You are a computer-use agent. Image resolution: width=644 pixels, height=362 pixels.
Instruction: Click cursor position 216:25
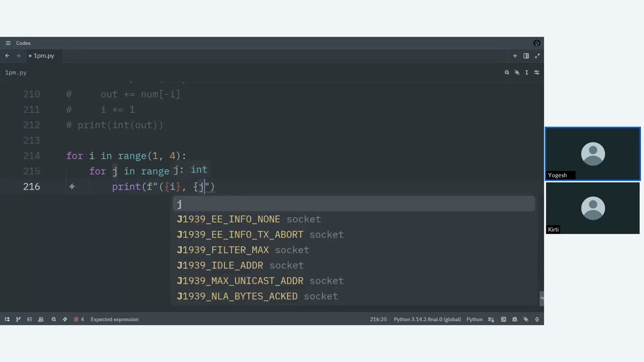378,319
